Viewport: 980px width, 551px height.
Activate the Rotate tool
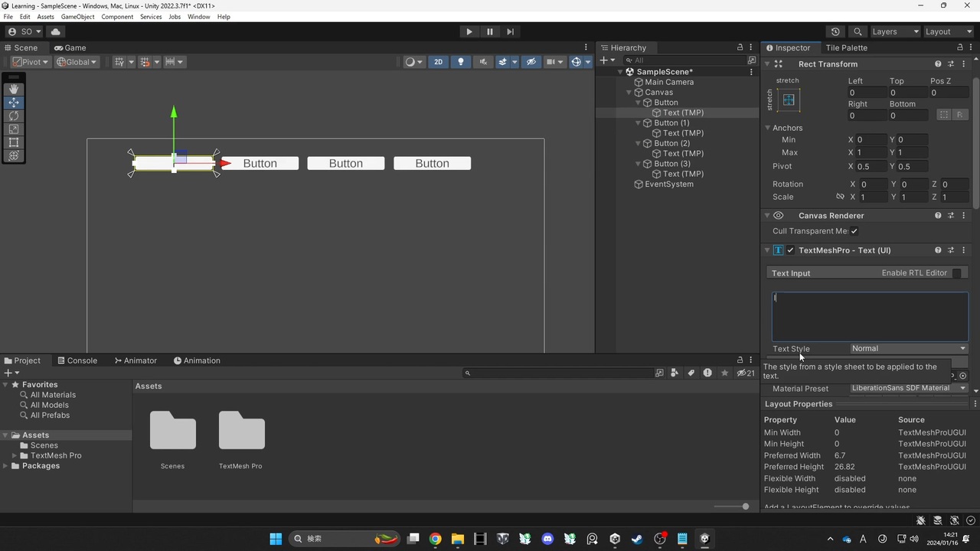[x=13, y=115]
